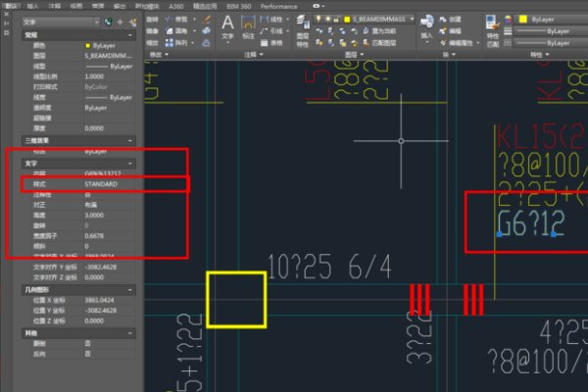Click quick select icon in properties palette
The width and height of the screenshot is (588, 392).
(132, 23)
